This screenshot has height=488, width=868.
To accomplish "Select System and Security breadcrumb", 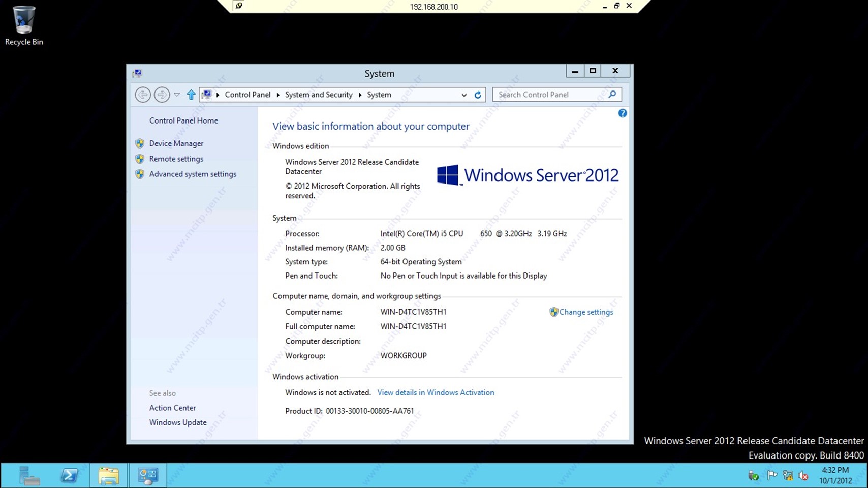I will [319, 95].
